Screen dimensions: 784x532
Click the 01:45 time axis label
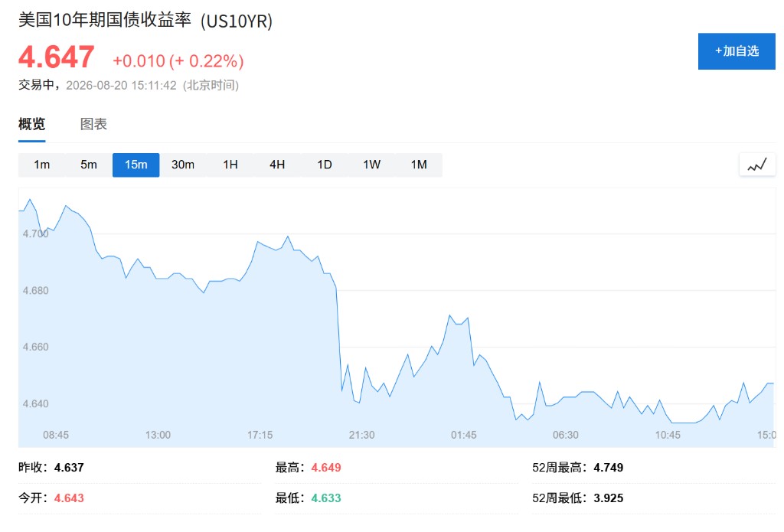463,435
